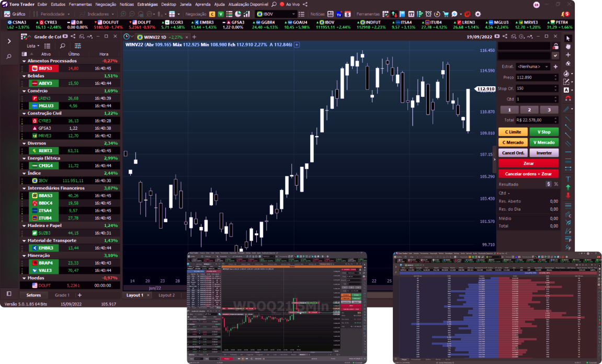The width and height of the screenshot is (602, 364).
Task: Open the replay circular arrow icon
Action: click(x=437, y=14)
